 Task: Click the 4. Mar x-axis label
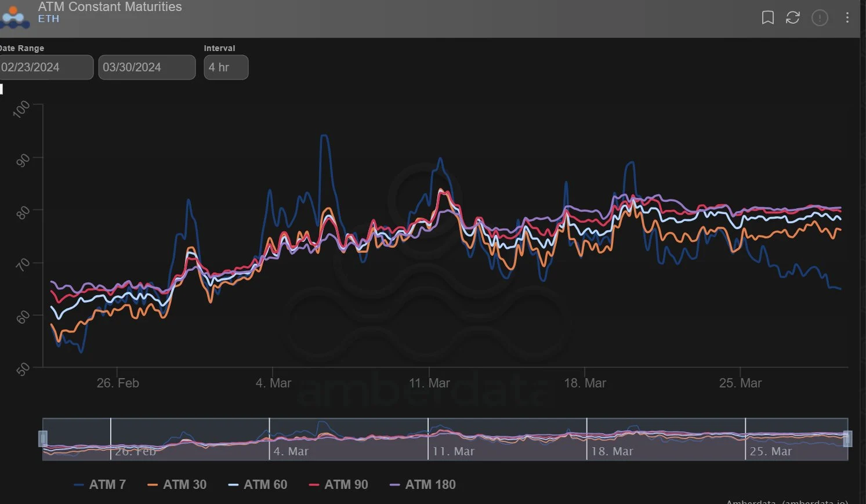[273, 383]
